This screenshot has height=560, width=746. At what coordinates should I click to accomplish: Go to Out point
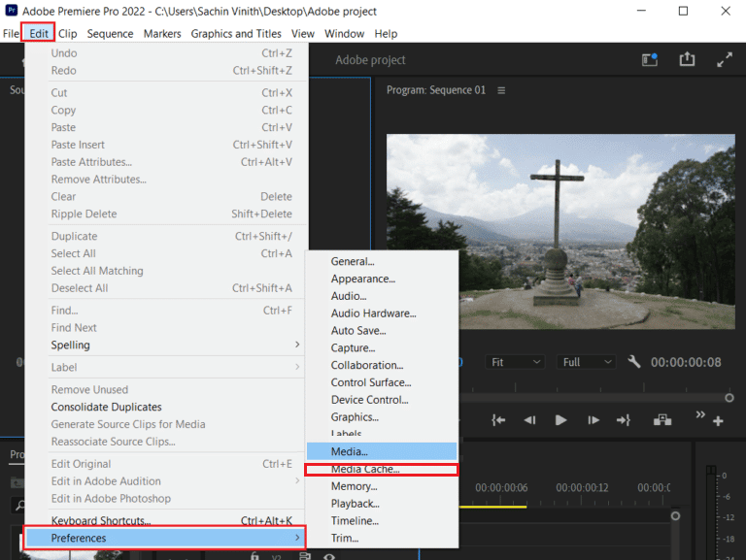pos(624,420)
